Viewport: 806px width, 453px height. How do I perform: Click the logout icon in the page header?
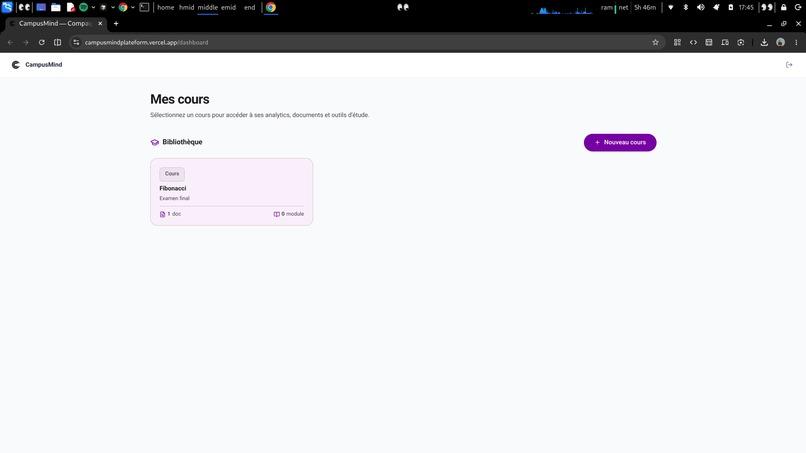(789, 65)
